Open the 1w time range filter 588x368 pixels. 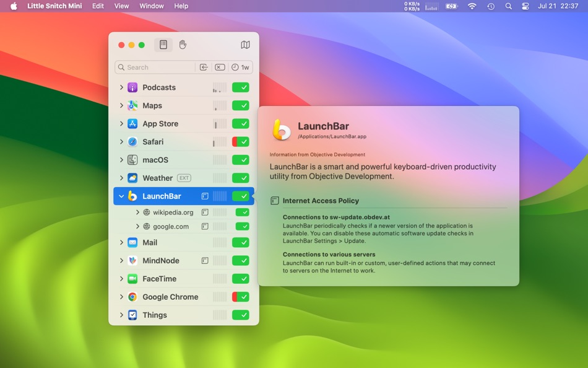tap(241, 67)
